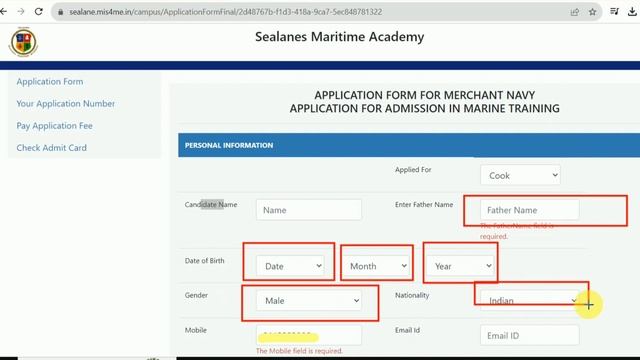Open the Application Form link
The image size is (640, 360).
(50, 82)
